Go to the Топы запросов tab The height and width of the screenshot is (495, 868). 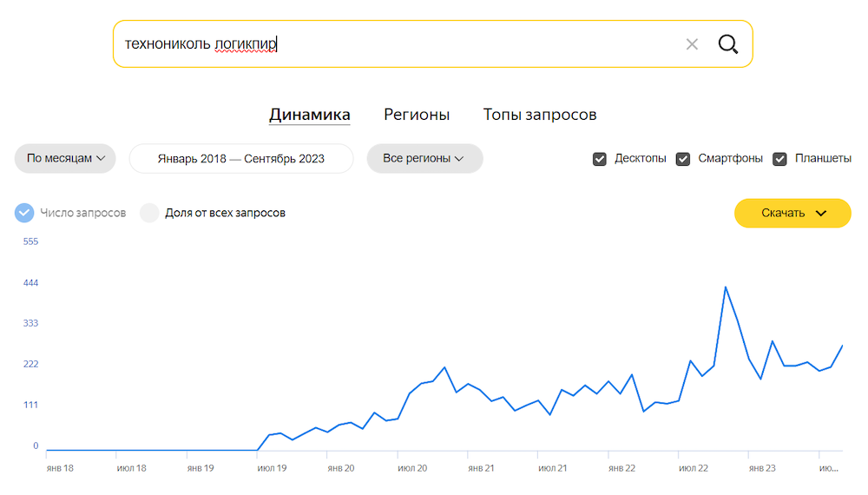coord(540,115)
